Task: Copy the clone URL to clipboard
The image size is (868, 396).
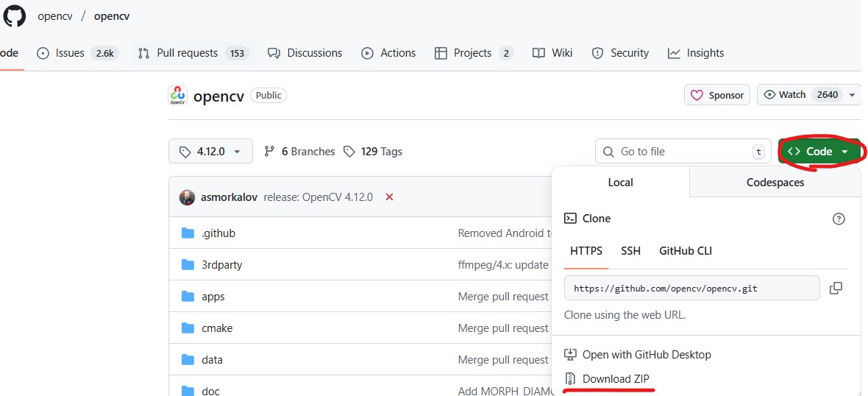Action: 836,288
